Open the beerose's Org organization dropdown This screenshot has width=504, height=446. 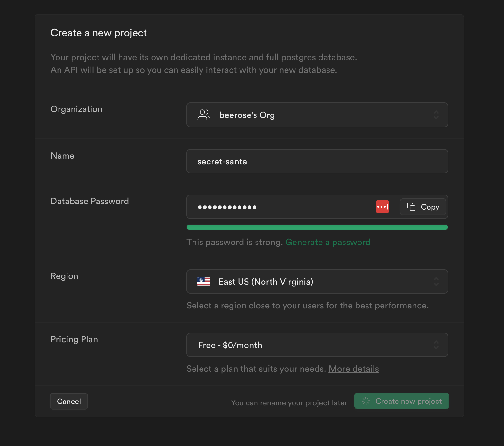pos(317,115)
